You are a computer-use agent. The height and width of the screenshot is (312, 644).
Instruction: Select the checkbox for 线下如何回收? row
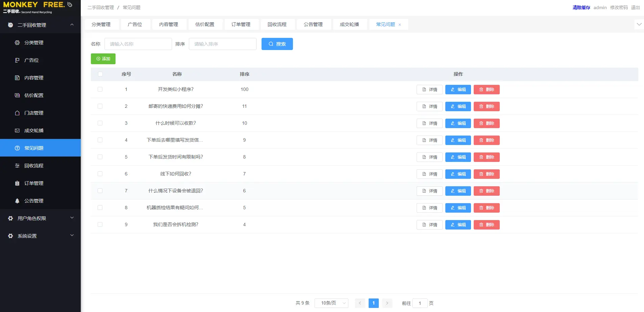tap(100, 174)
